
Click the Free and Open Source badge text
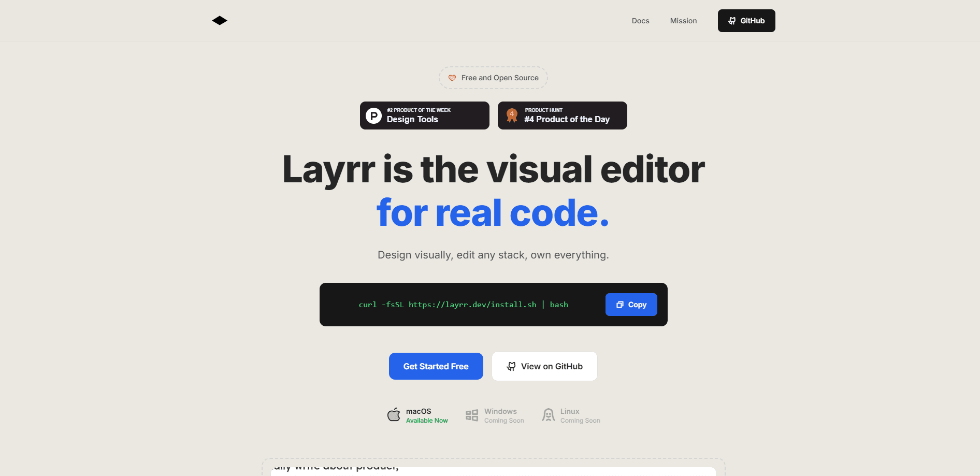point(500,78)
